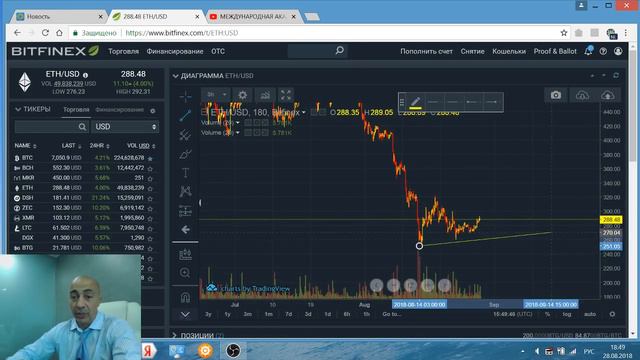Take a chart snapshot with camera icon
Screen dimensions: 640x360
(556, 95)
